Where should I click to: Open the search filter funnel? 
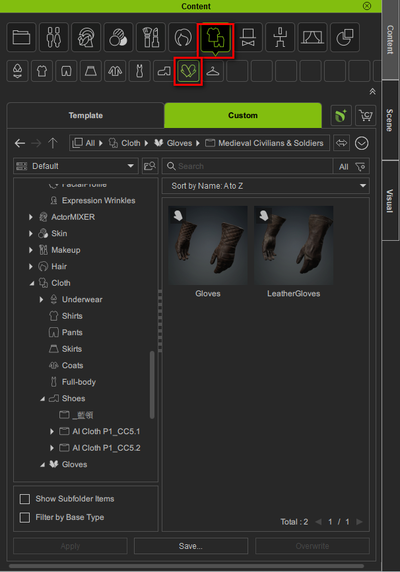(x=361, y=167)
